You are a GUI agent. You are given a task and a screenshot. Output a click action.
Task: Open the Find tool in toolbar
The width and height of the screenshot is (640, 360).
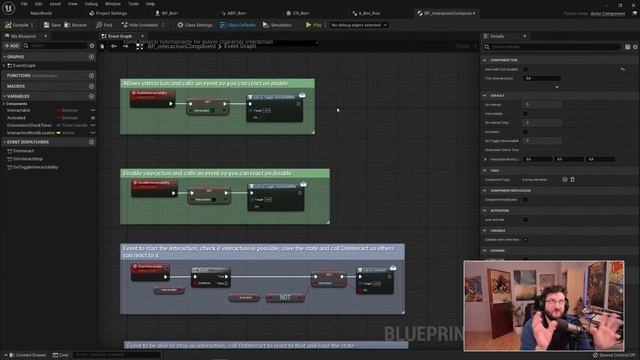click(104, 25)
